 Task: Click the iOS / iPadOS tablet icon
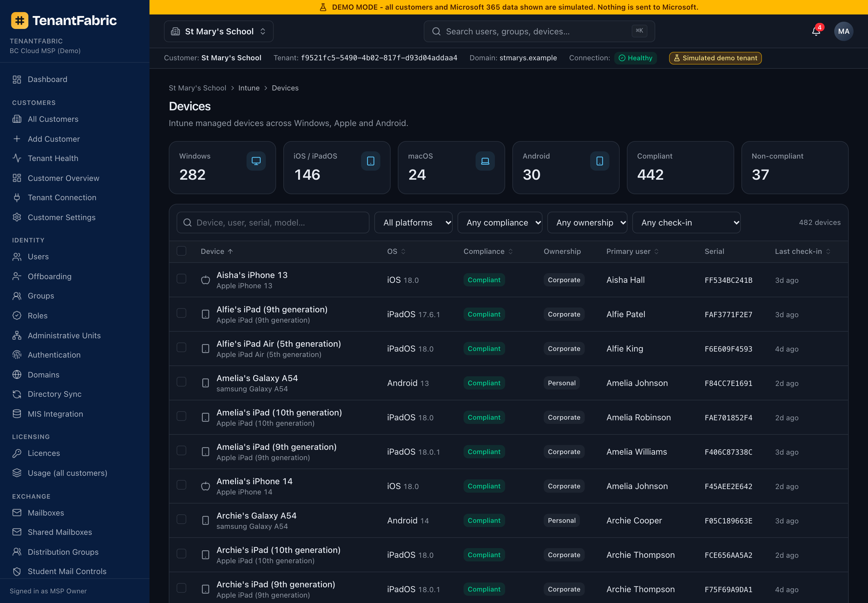370,161
